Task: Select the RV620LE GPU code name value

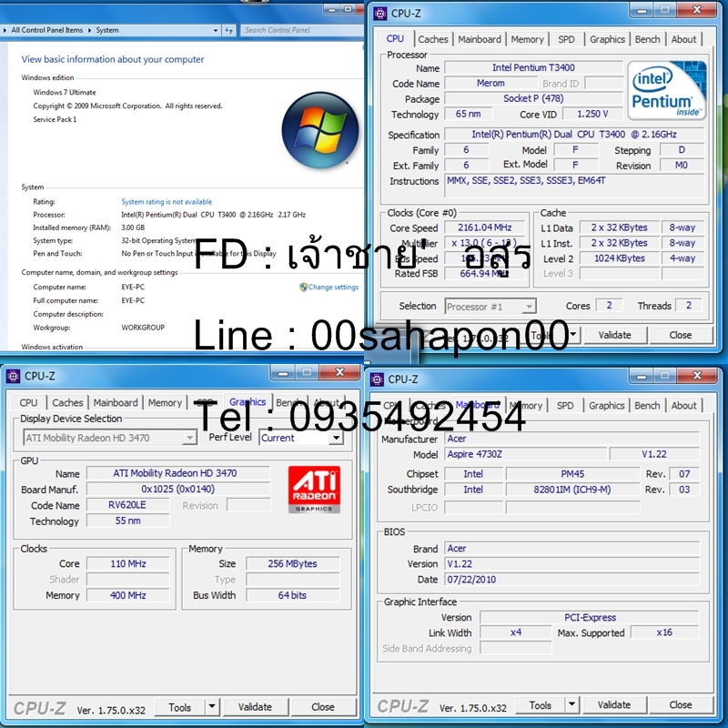Action: coord(127,505)
